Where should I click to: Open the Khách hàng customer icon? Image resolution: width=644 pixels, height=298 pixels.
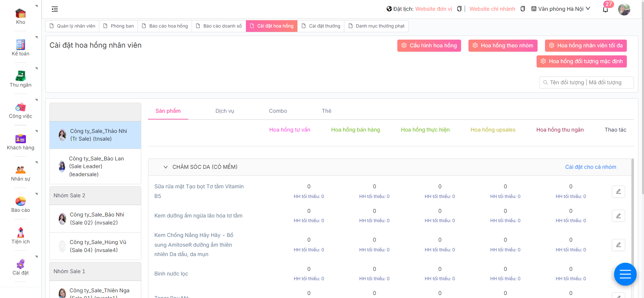pos(20,139)
